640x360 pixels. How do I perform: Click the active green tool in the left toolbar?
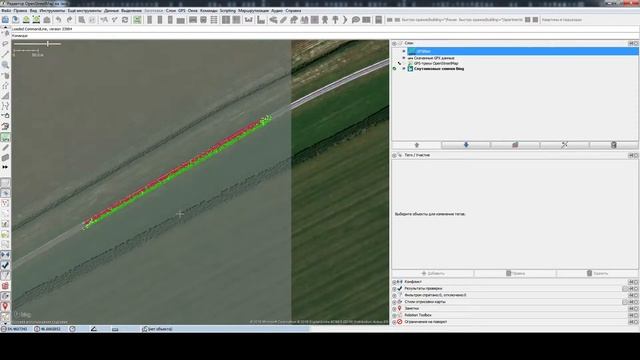[x=5, y=138]
